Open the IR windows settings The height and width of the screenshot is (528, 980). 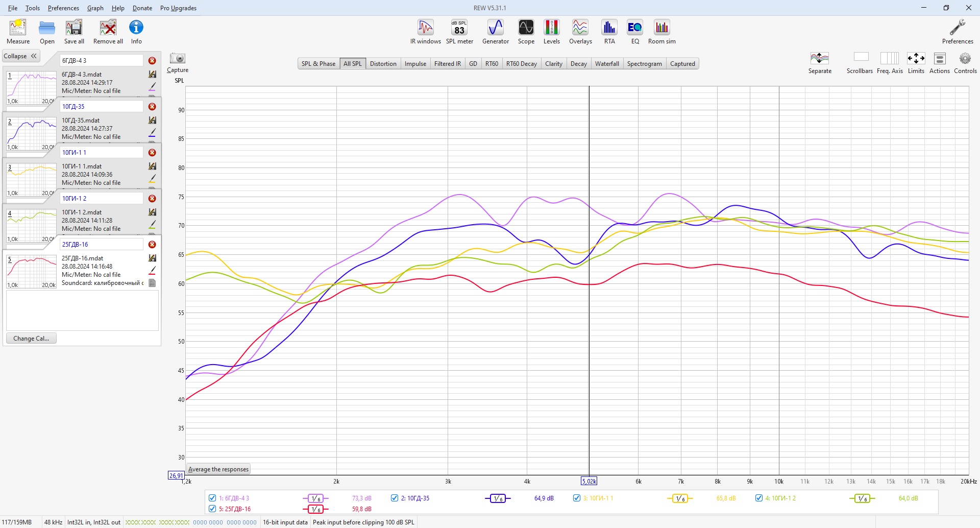pyautogui.click(x=426, y=32)
